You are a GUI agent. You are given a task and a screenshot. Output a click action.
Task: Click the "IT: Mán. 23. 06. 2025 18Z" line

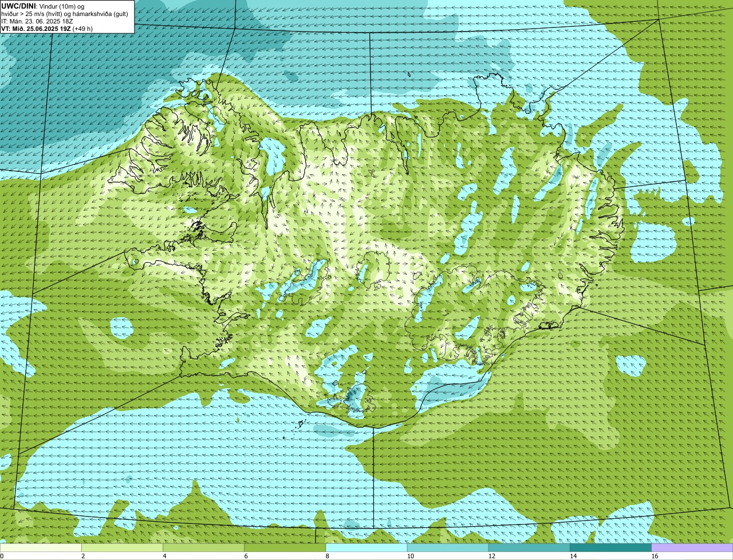click(x=37, y=21)
